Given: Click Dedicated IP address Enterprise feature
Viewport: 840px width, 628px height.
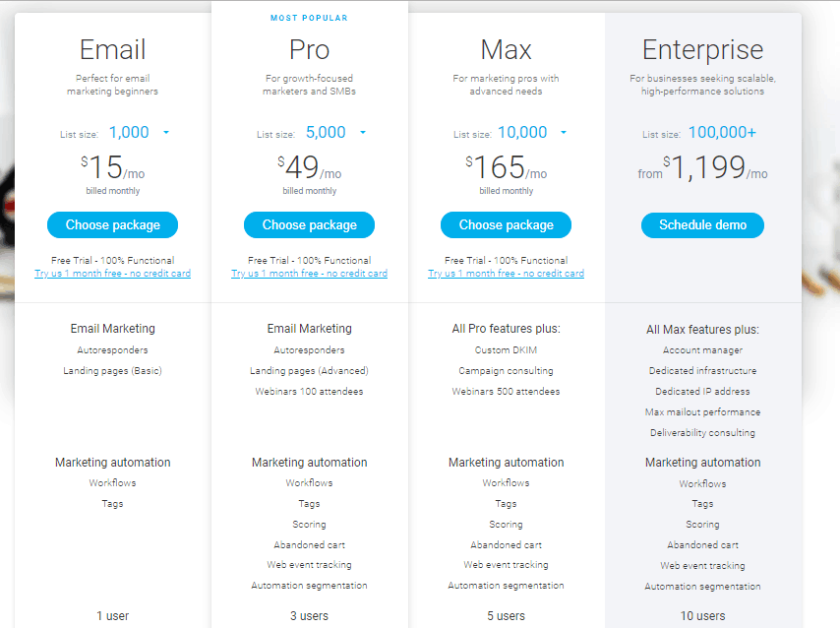Looking at the screenshot, I should [702, 392].
